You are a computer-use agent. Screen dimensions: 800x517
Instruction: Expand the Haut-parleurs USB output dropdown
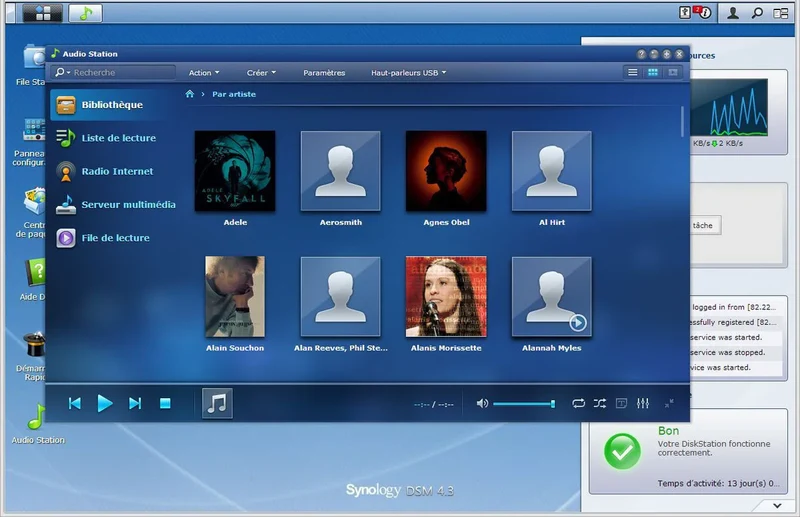(408, 72)
